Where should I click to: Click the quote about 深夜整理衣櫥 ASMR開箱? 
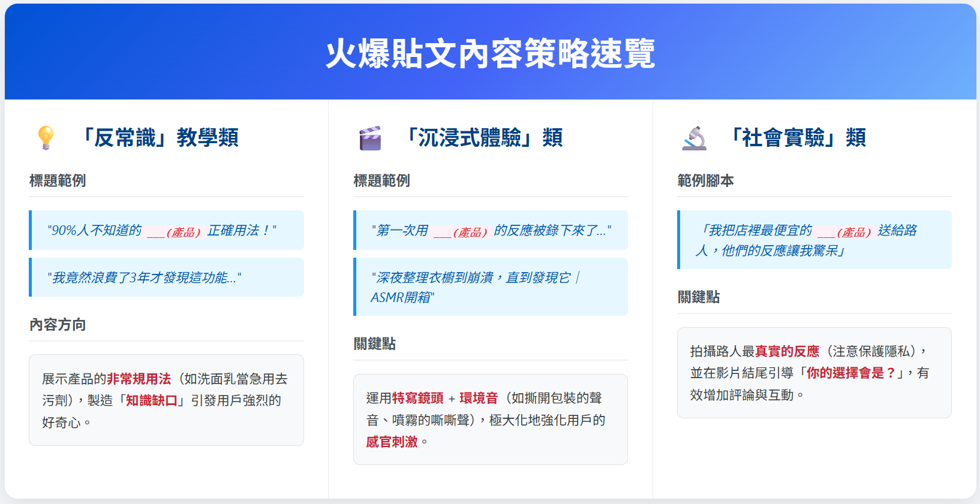click(x=491, y=287)
